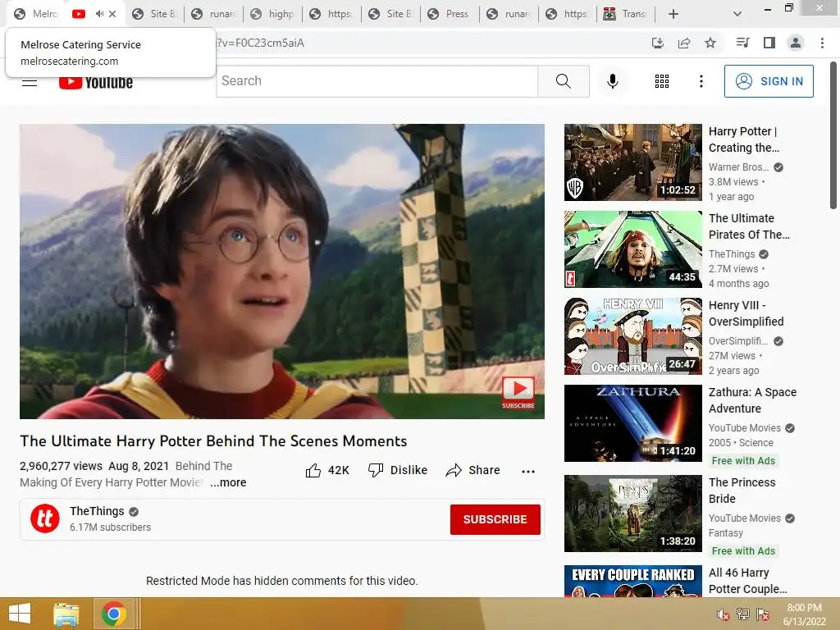The width and height of the screenshot is (840, 630).
Task: Open Zathura: A Space Adventure title
Action: (x=752, y=400)
